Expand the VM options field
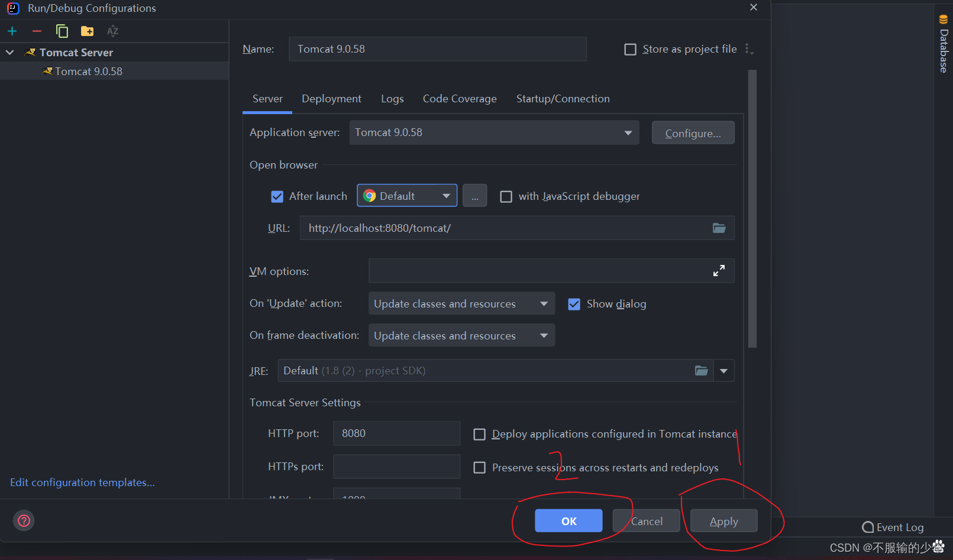 [x=719, y=271]
